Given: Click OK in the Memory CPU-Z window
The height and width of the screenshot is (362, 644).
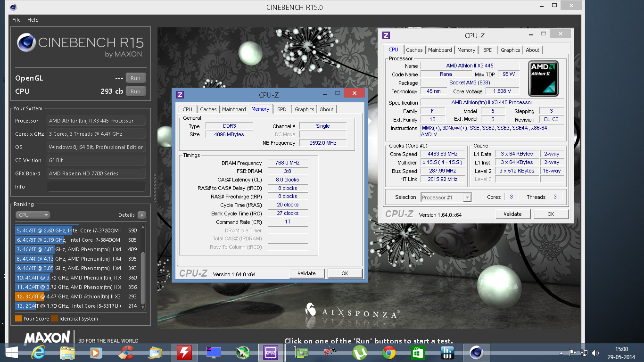Looking at the screenshot, I should [x=345, y=273].
